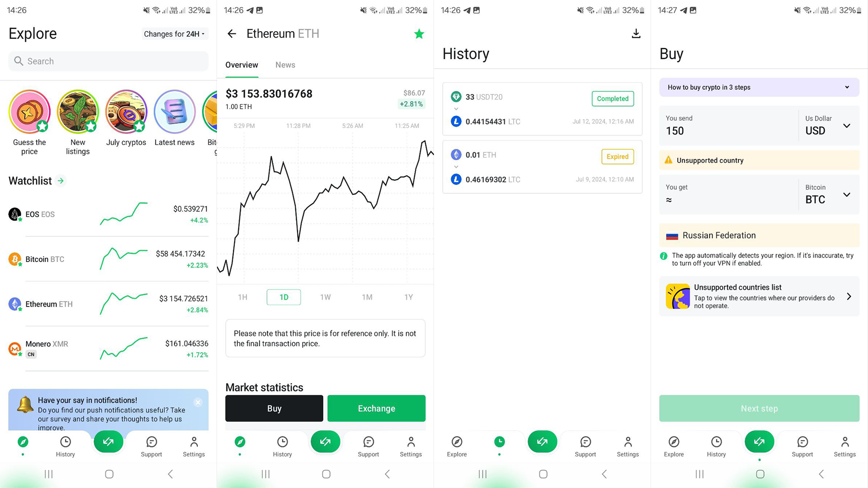868x488 pixels.
Task: Select the Overview tab on ETH
Action: [x=241, y=64]
